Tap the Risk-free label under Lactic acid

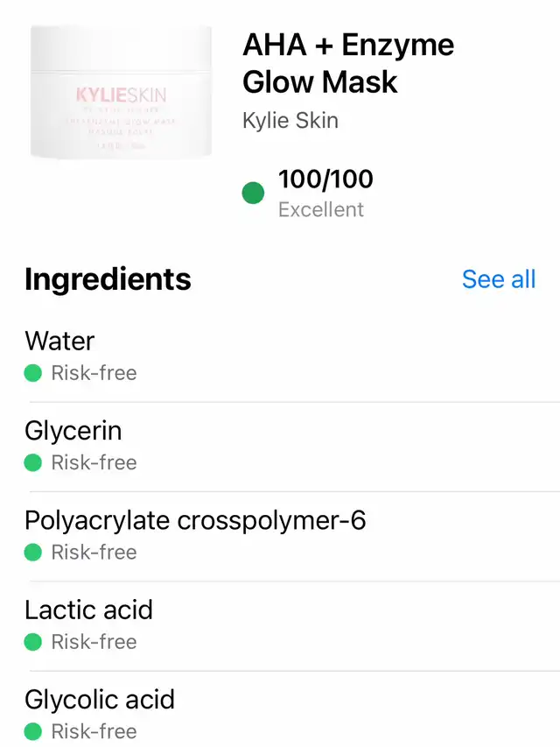click(94, 642)
